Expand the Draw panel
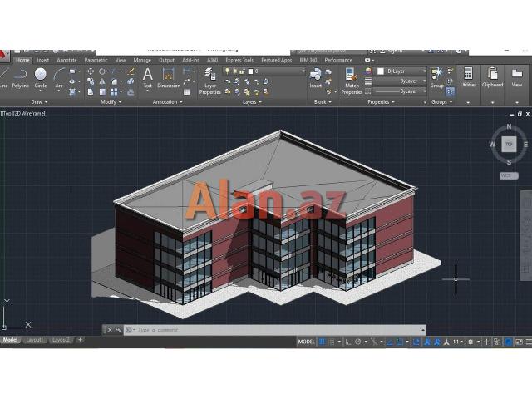The width and height of the screenshot is (532, 399). pos(39,101)
